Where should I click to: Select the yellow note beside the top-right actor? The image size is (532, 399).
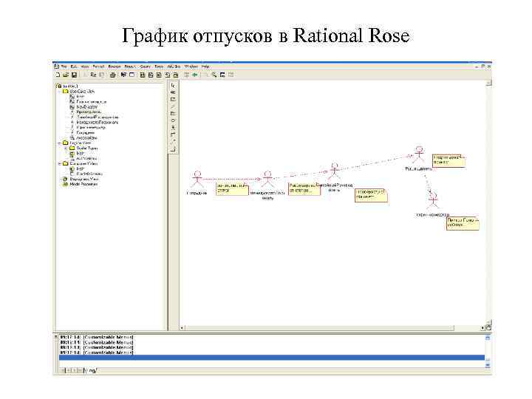(x=449, y=161)
